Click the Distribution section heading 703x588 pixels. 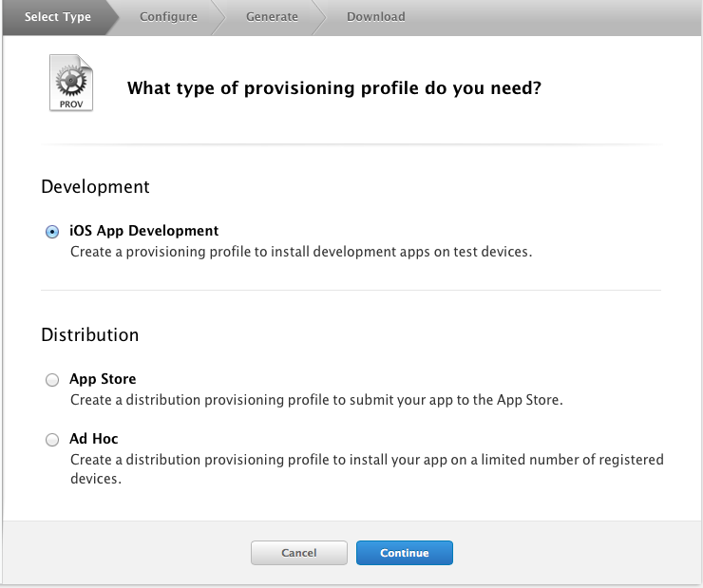click(x=89, y=334)
